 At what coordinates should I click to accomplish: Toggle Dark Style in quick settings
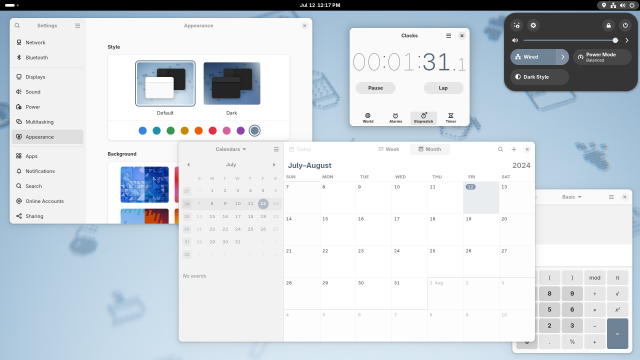pyautogui.click(x=540, y=77)
